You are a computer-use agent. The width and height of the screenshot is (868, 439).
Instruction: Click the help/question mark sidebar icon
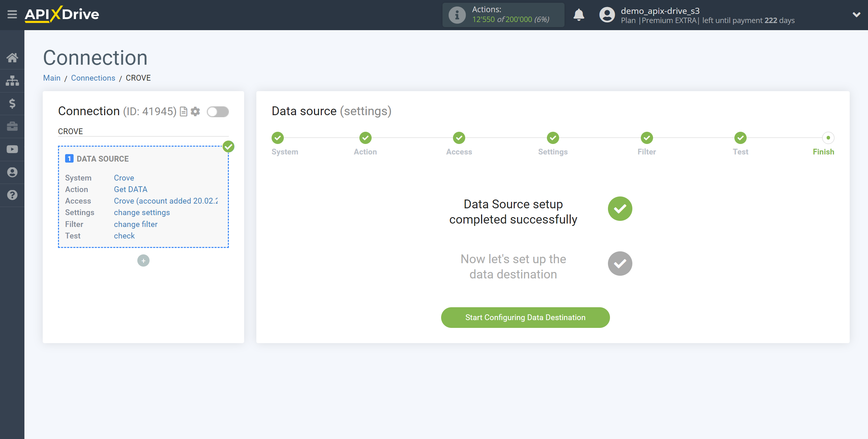[x=12, y=195]
